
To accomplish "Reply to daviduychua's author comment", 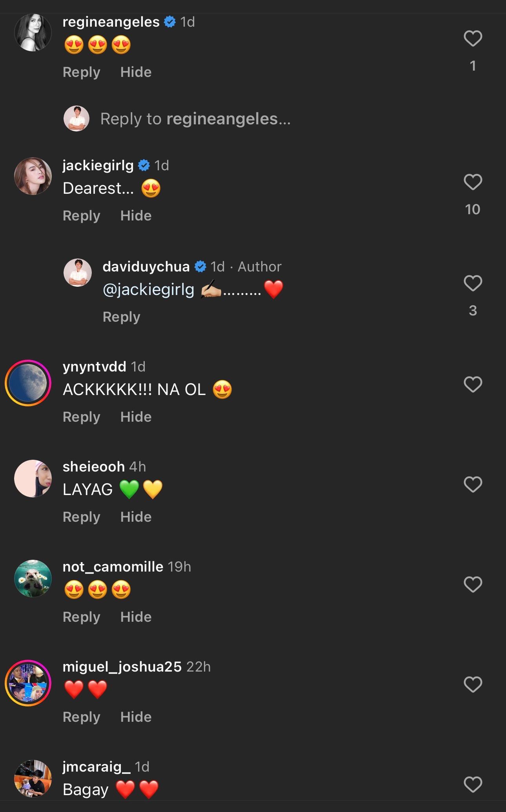I will pyautogui.click(x=121, y=317).
